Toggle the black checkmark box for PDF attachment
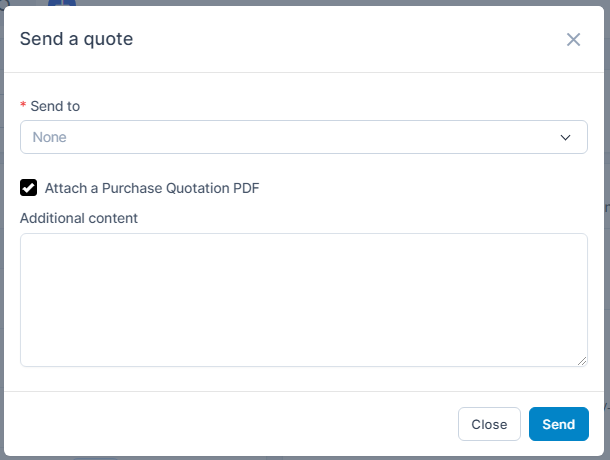610x460 pixels. point(29,187)
